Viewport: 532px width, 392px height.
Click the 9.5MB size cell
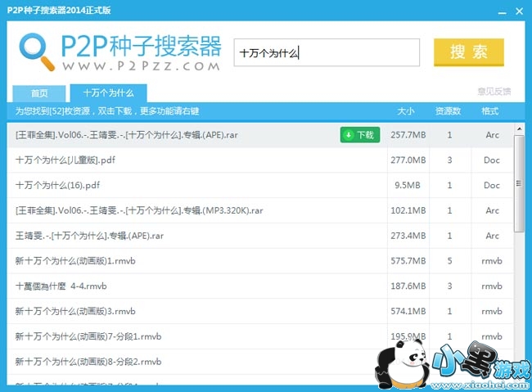pos(408,185)
